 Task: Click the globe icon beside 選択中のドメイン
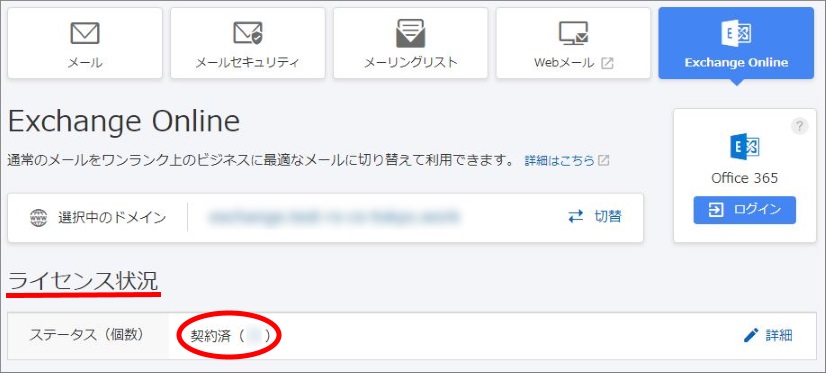[38, 218]
